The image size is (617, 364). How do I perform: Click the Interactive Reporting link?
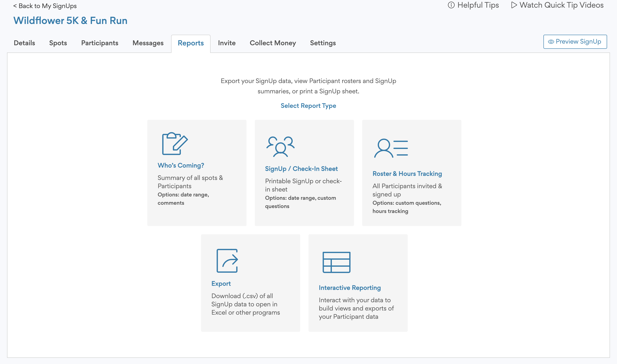(x=349, y=287)
